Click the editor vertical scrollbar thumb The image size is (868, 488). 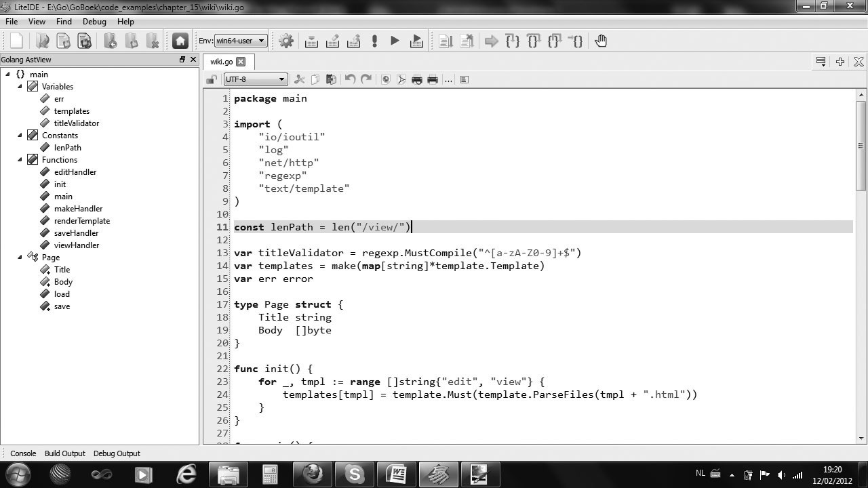(x=861, y=146)
